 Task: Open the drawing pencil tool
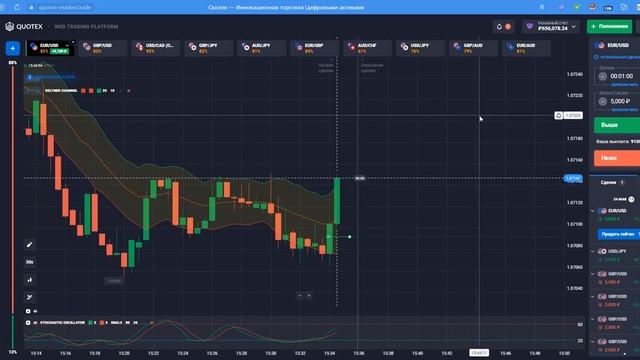coord(29,244)
